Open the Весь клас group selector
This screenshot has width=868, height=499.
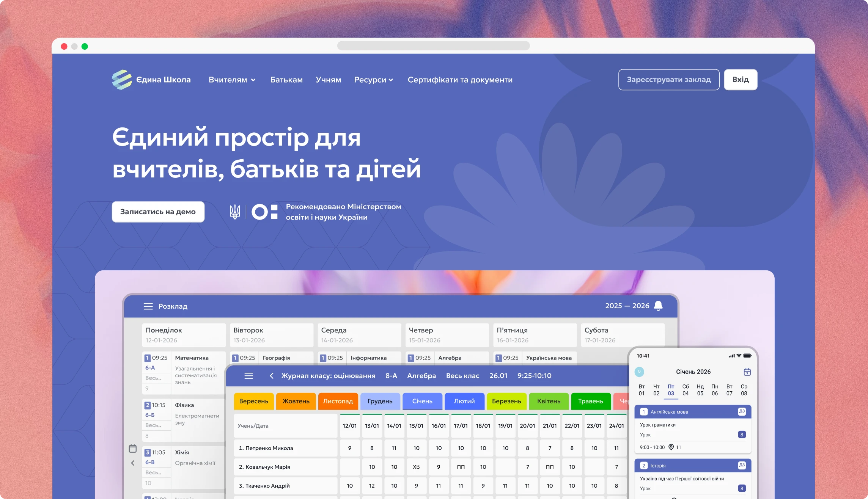point(462,376)
